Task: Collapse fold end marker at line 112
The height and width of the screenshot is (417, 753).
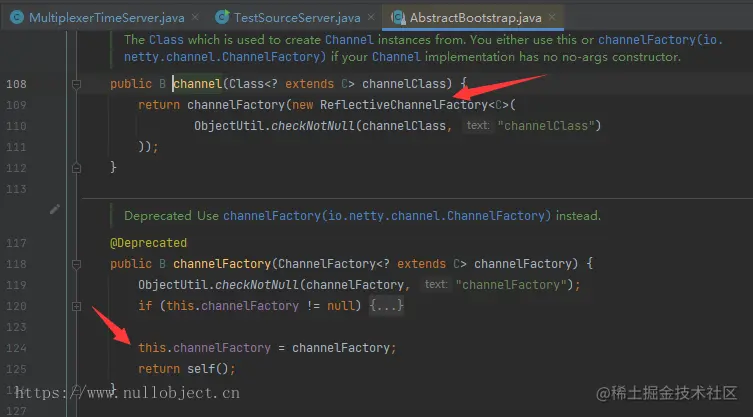Action: [x=76, y=168]
